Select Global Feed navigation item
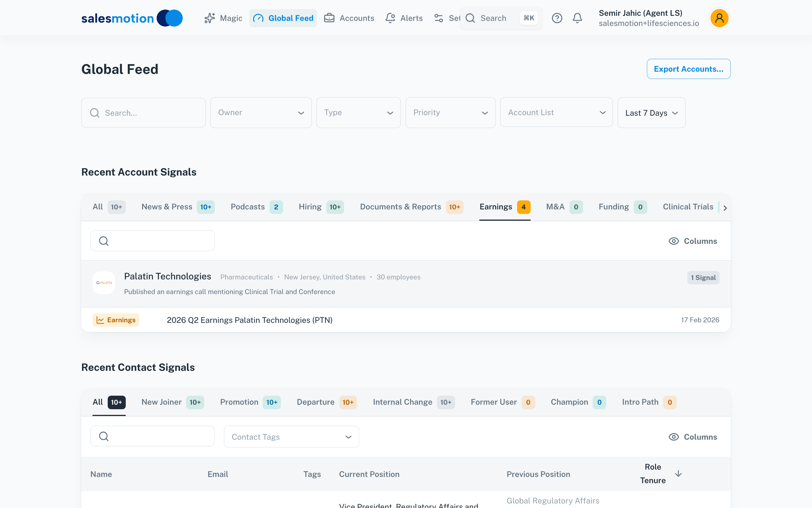812x508 pixels. tap(283, 18)
